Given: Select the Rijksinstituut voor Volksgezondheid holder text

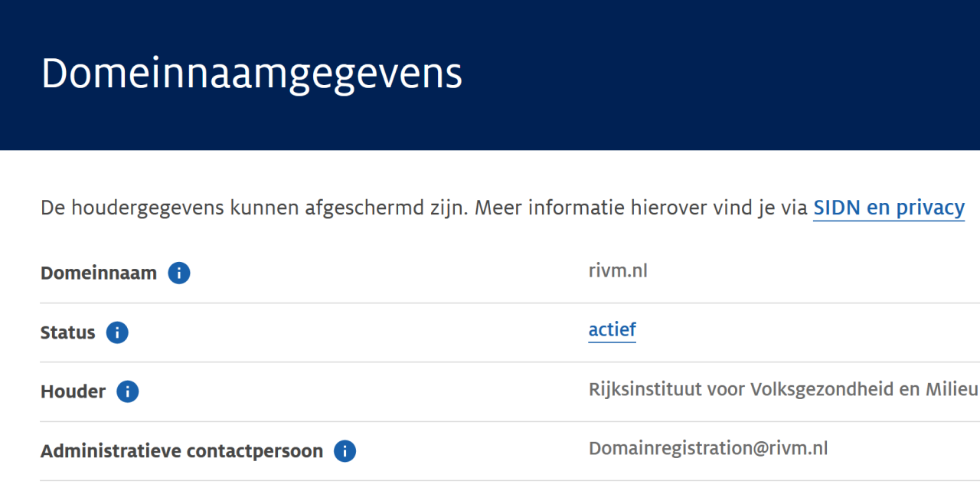Looking at the screenshot, I should [782, 389].
